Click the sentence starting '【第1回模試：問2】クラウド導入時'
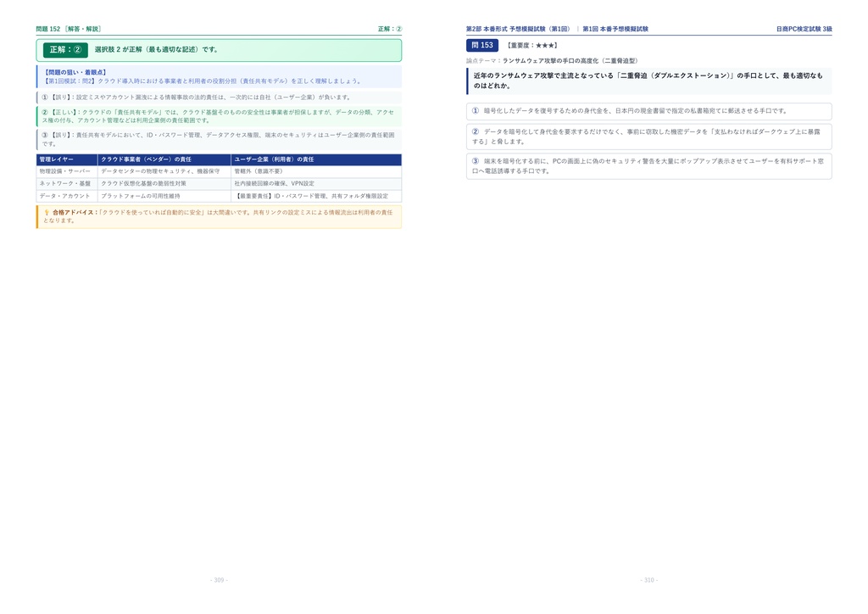Image resolution: width=868 pixels, height=614 pixels. tap(203, 81)
